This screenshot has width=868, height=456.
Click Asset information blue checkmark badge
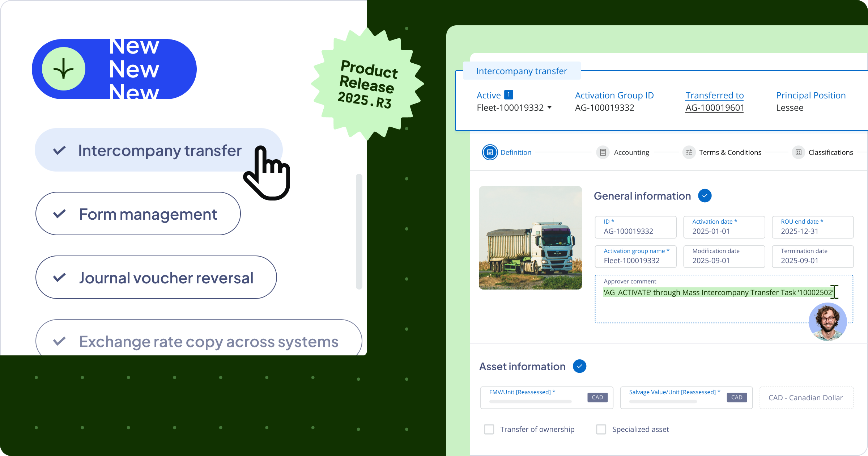pyautogui.click(x=579, y=366)
